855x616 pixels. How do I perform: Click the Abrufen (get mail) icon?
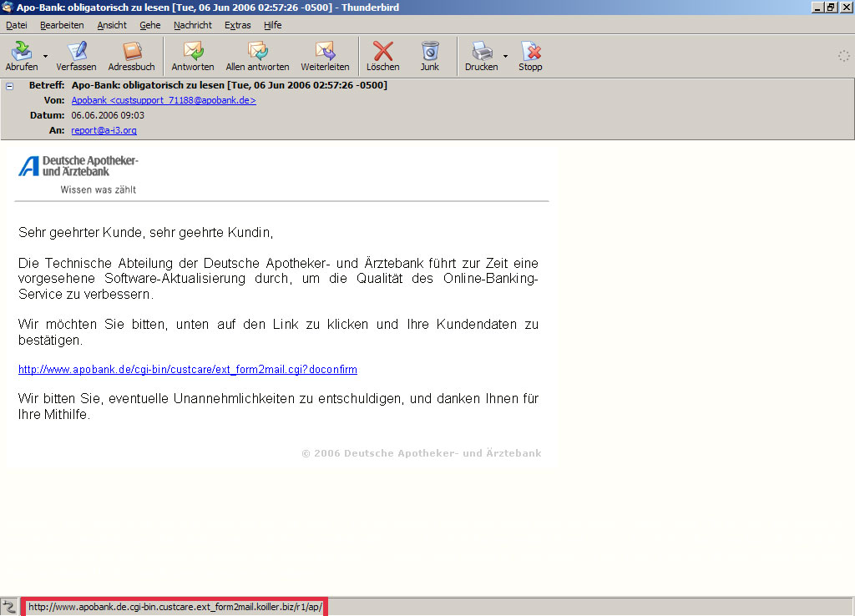(22, 51)
